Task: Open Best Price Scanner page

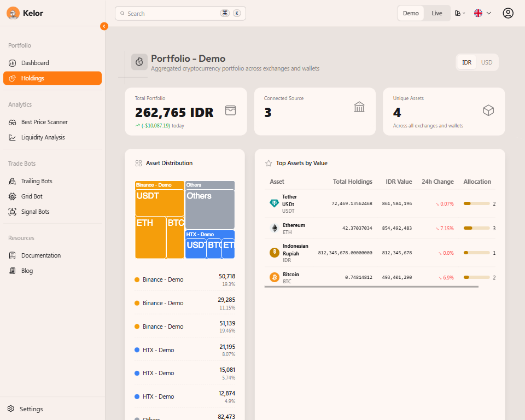Action: [44, 122]
